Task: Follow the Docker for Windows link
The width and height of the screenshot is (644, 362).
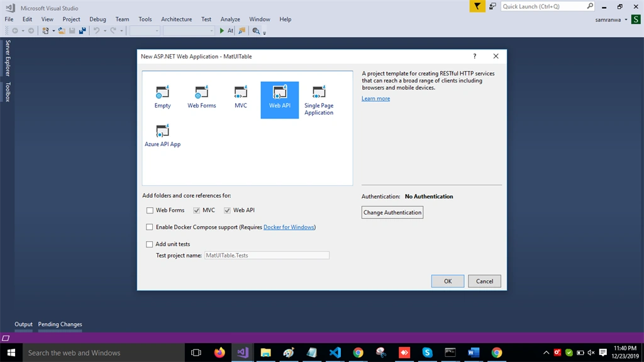Action: [289, 227]
